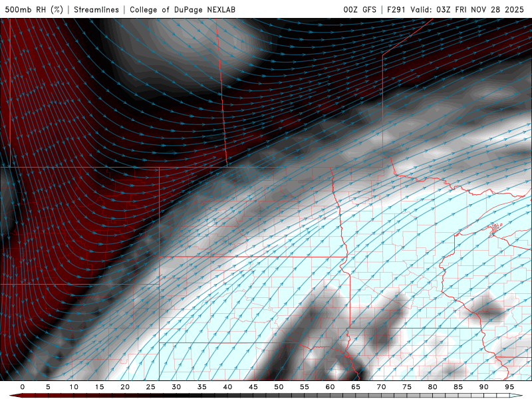Viewport: 532px width, 399px height.
Task: Click the colorbar label "25"
Action: tap(151, 387)
